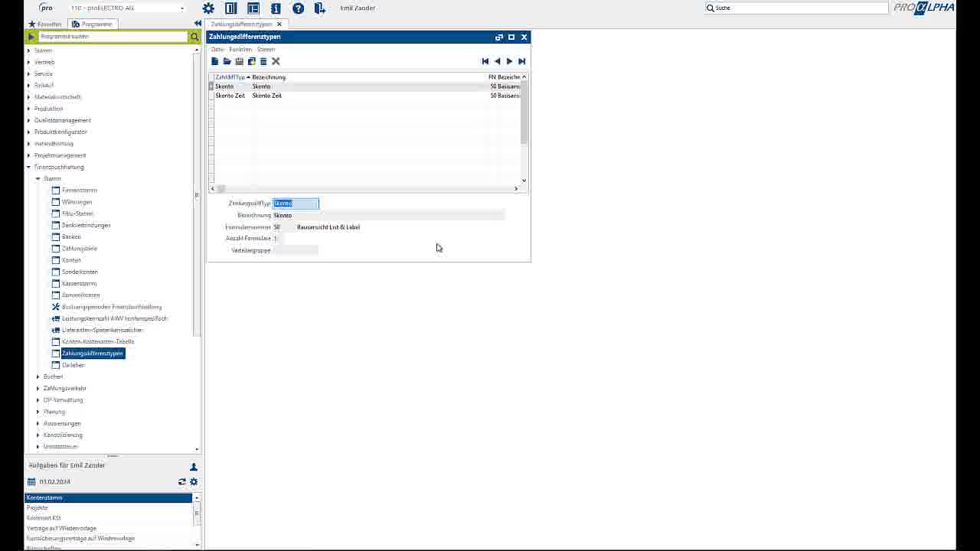Click the logout door icon
The width and height of the screenshot is (980, 551).
click(x=320, y=8)
